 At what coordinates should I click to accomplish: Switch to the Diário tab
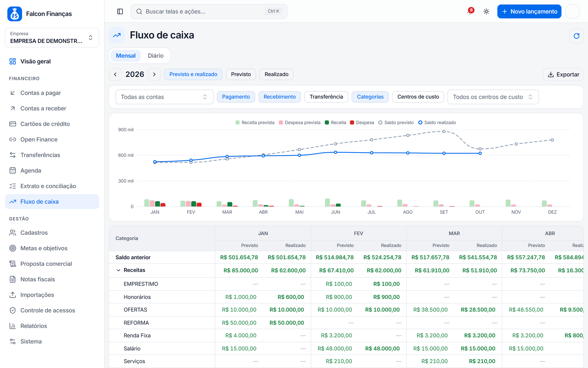point(156,56)
